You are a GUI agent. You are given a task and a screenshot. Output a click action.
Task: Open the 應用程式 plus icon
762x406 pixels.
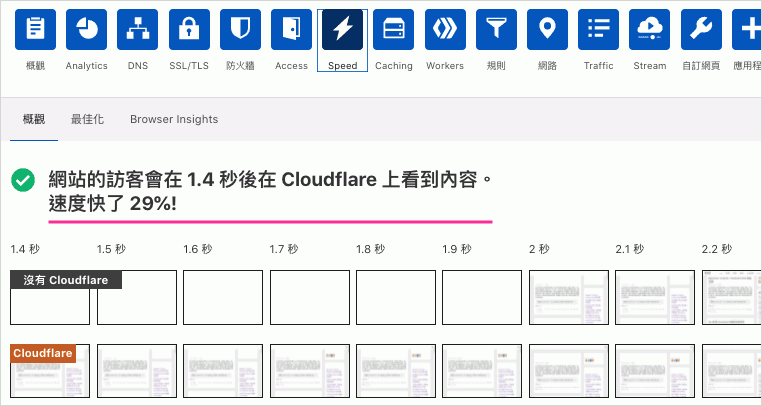coord(747,29)
